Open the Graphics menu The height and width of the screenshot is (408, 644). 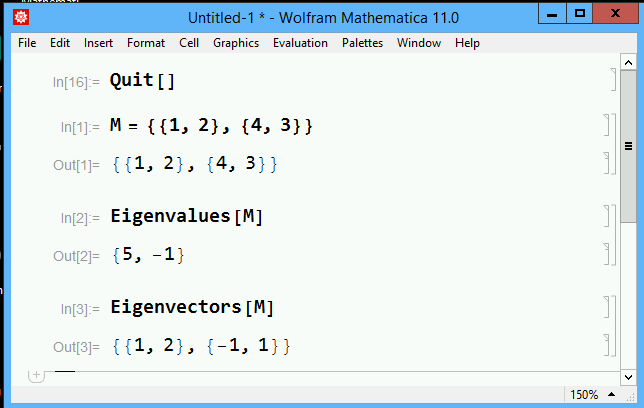point(236,43)
